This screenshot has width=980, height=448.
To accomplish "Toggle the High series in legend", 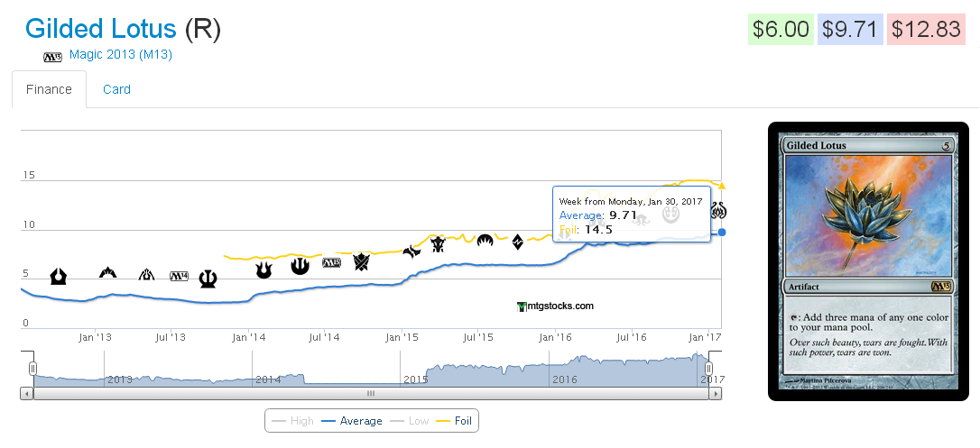I will [293, 421].
